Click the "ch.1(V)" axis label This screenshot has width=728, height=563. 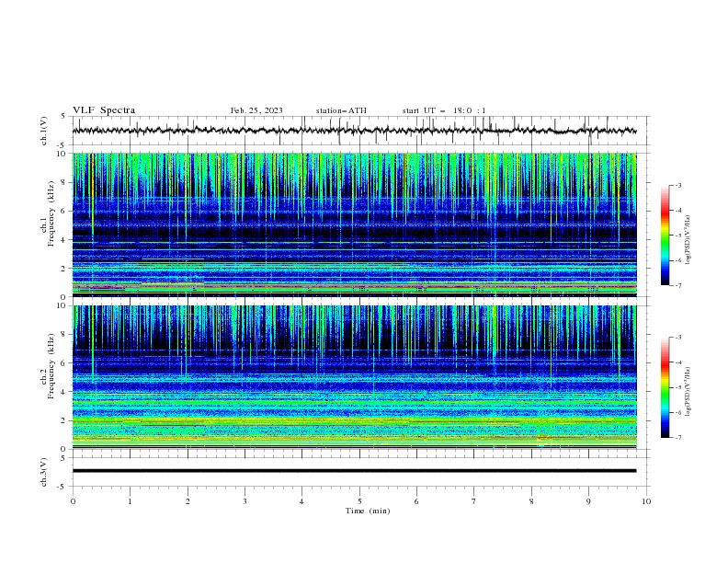[x=44, y=131]
